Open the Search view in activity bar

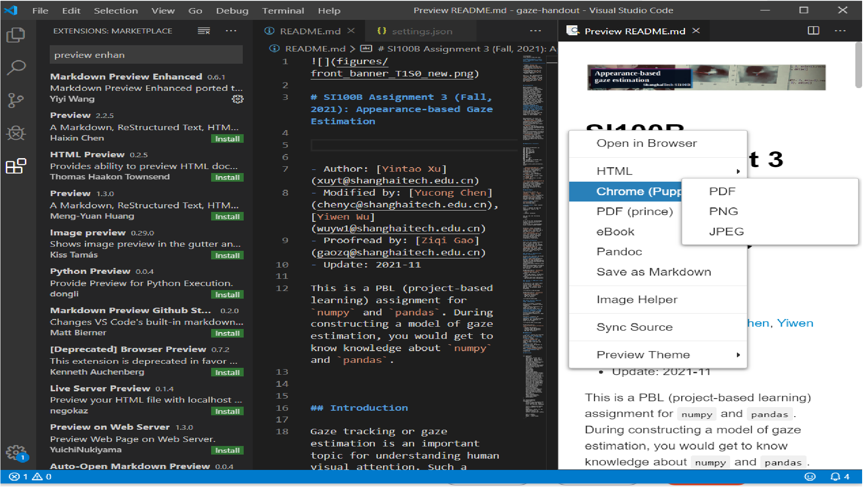(x=16, y=68)
